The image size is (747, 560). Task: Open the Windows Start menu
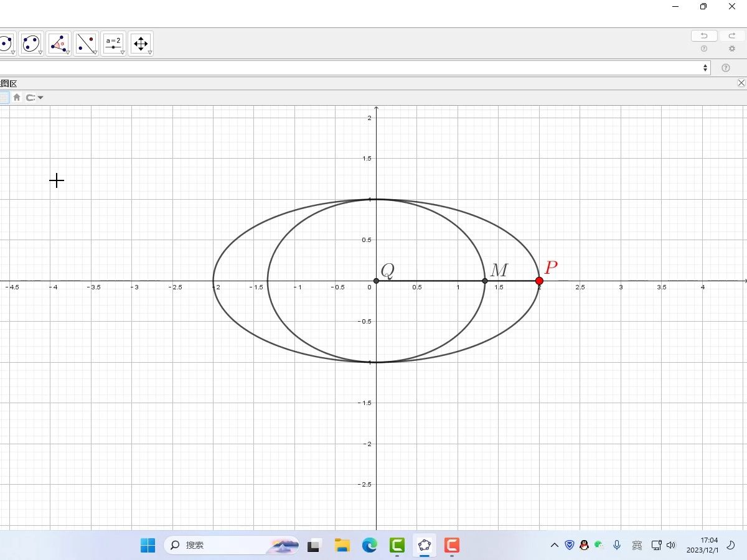pyautogui.click(x=148, y=545)
